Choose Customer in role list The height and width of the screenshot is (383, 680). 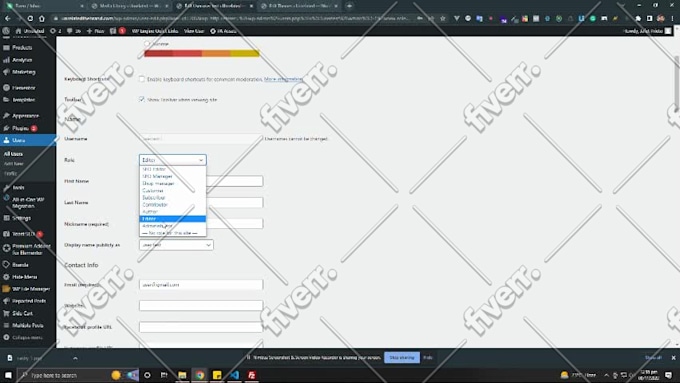coord(173,190)
